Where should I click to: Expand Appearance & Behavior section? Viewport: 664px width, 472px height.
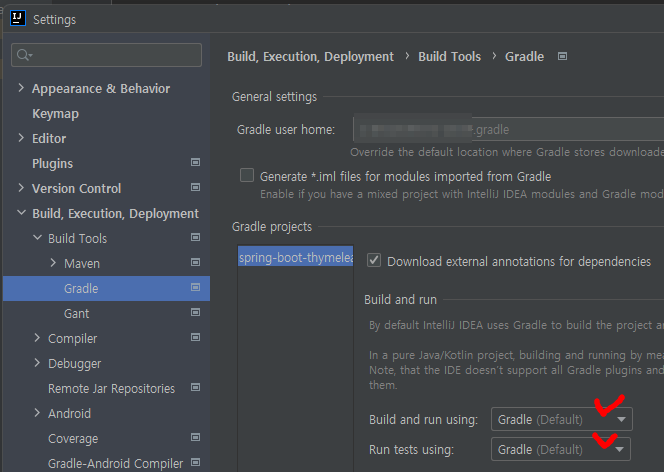tap(21, 88)
